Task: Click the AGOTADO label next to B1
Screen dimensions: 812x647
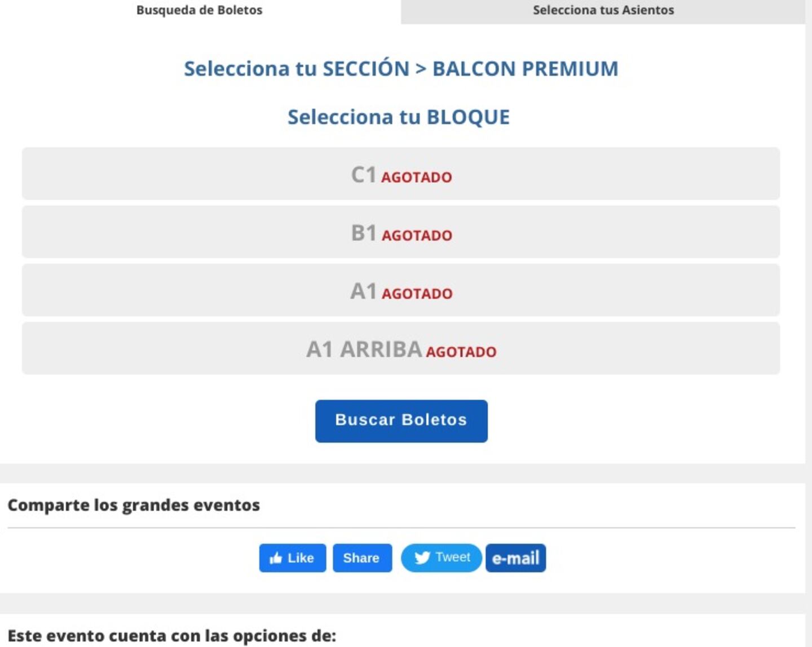Action: (417, 236)
